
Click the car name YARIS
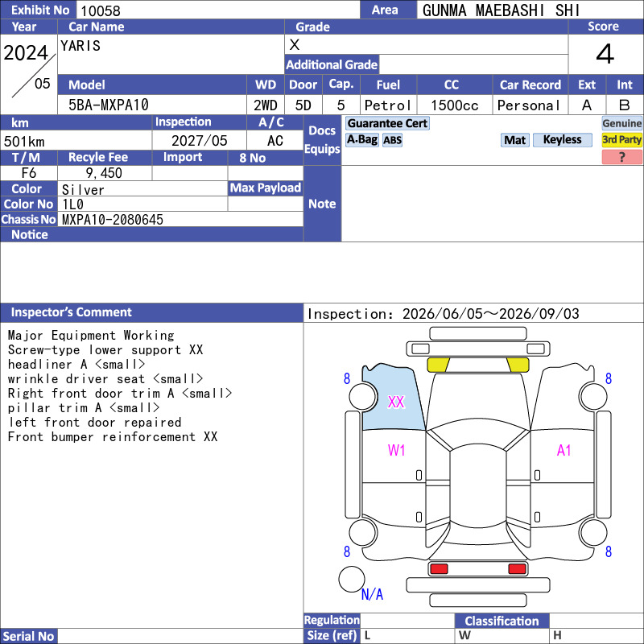(x=80, y=46)
